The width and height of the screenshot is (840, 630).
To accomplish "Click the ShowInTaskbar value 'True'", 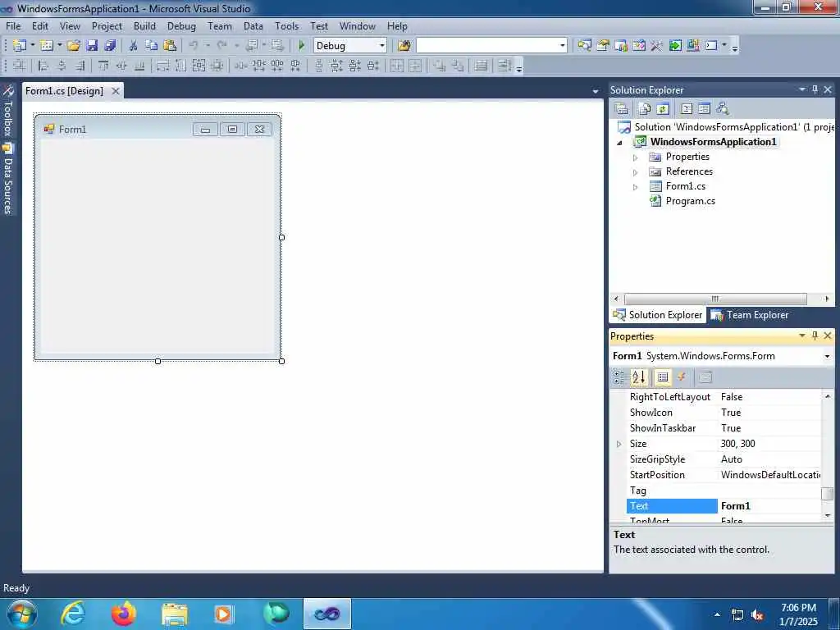I will pos(731,428).
